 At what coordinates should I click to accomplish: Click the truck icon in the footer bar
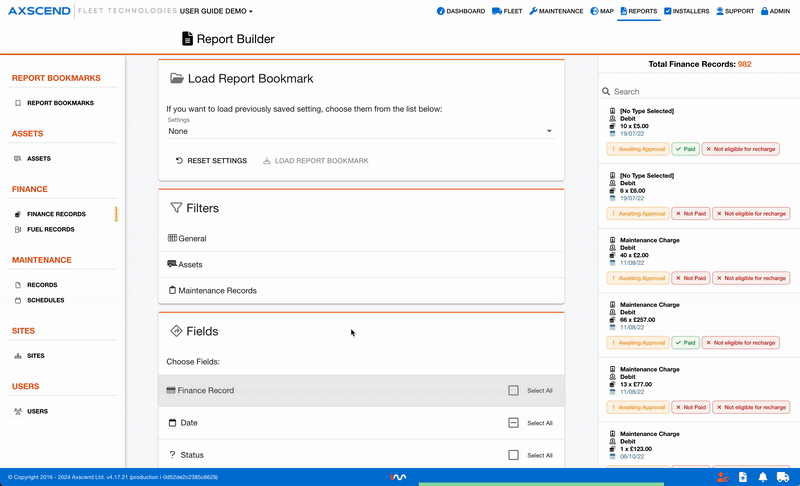(783, 477)
